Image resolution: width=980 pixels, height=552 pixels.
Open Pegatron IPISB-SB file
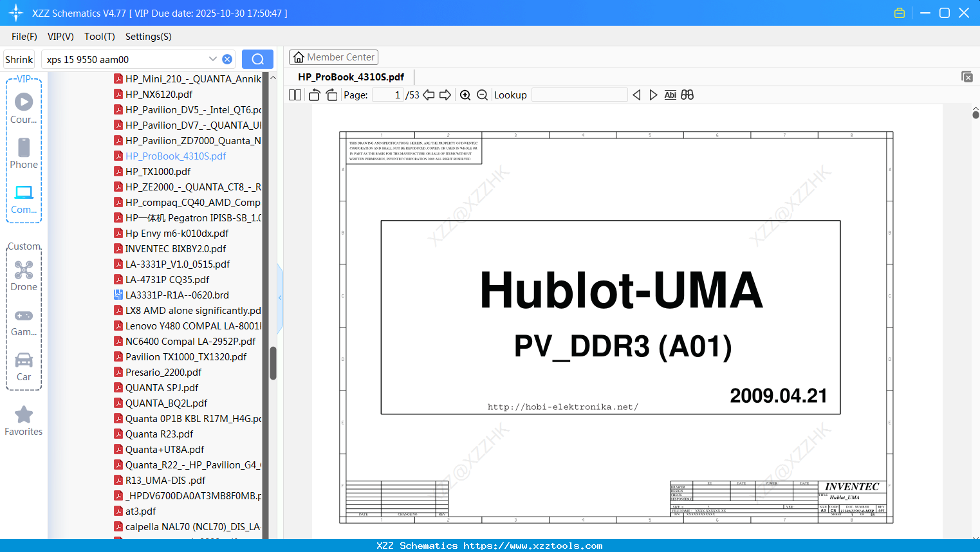click(x=187, y=217)
